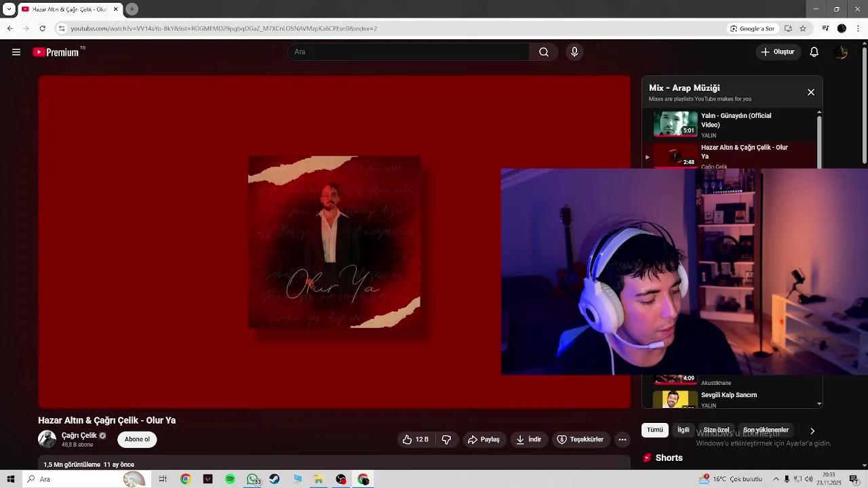Open Chrome three-dot menu
The width and height of the screenshot is (868, 488).
pos(859,28)
